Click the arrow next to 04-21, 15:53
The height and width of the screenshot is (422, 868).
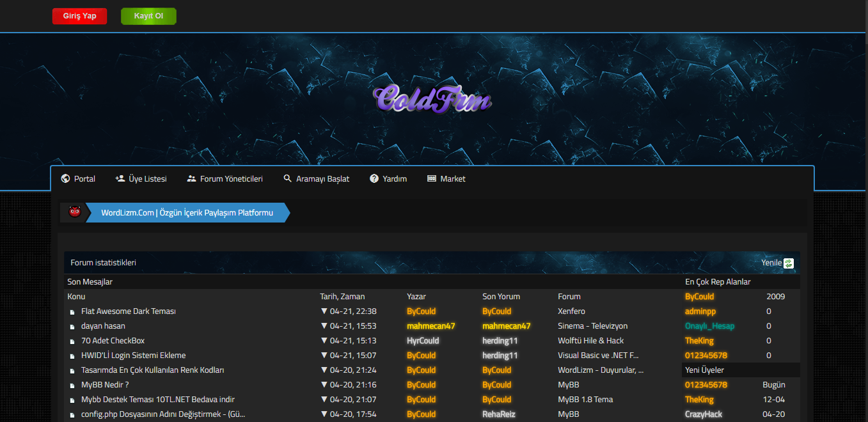point(324,326)
